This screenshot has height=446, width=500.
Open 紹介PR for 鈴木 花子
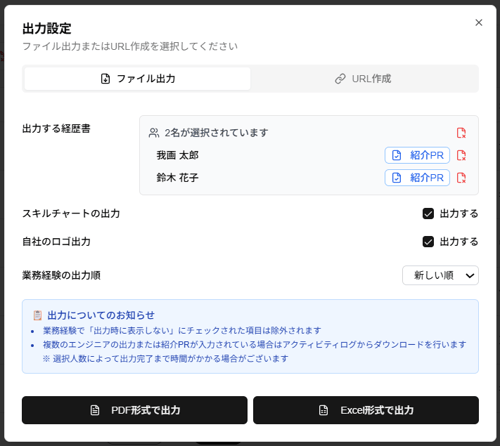(x=417, y=178)
